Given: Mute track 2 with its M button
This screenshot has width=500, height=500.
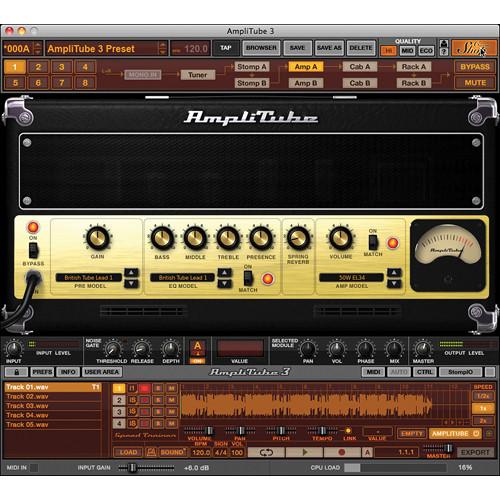Looking at the screenshot, I should tap(171, 400).
